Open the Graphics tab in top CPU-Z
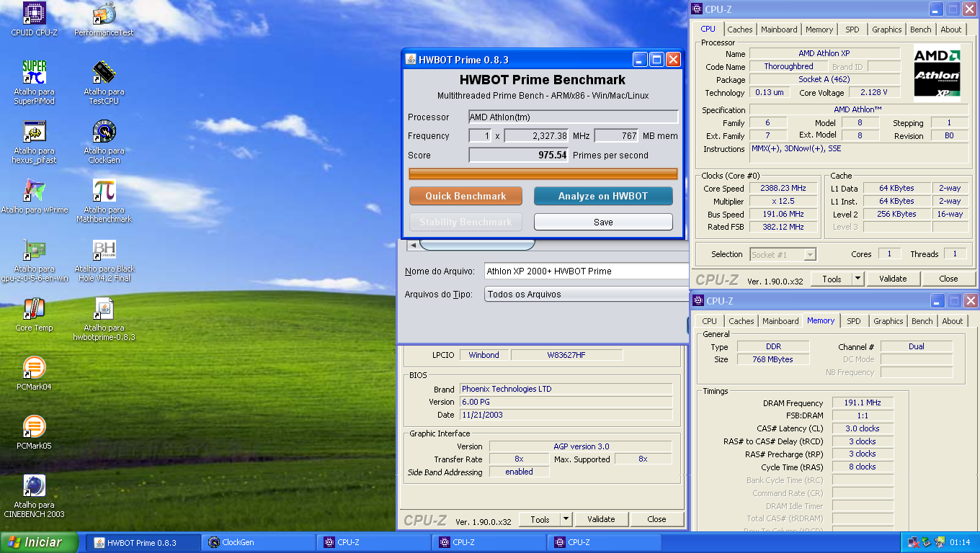Image resolution: width=980 pixels, height=553 pixels. pyautogui.click(x=886, y=30)
